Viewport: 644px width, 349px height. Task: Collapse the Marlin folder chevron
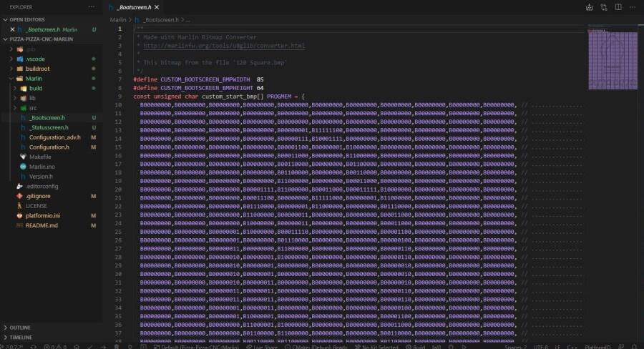point(11,79)
